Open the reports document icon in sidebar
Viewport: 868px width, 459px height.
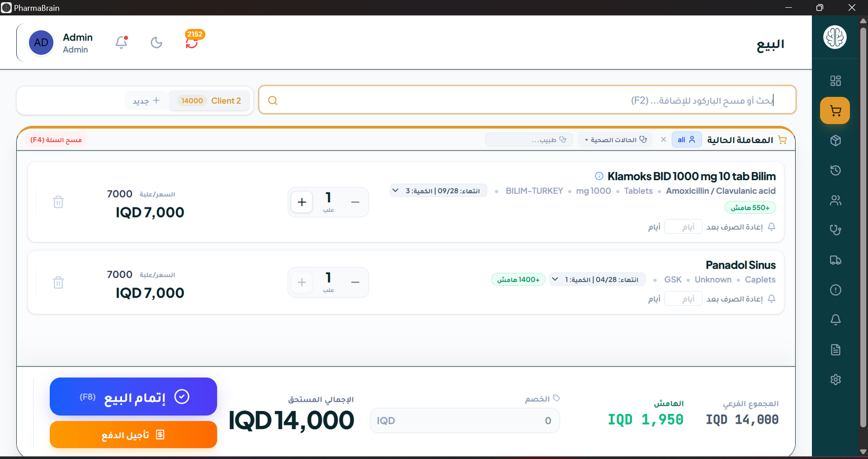pos(835,350)
